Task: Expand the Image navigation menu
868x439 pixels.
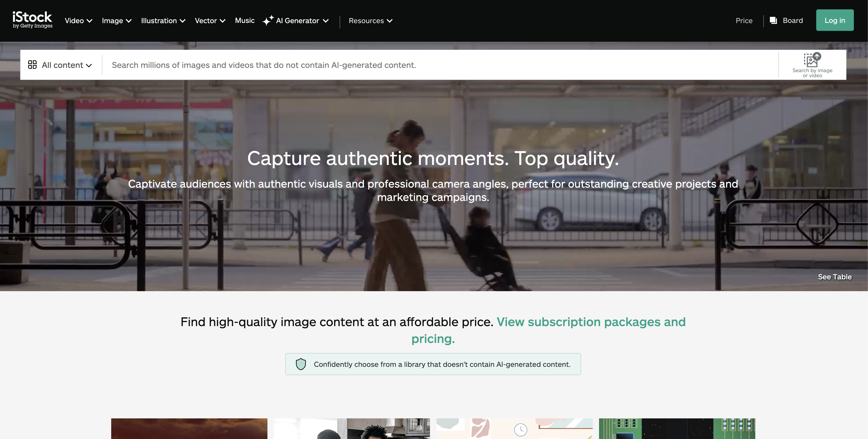Action: 116,21
